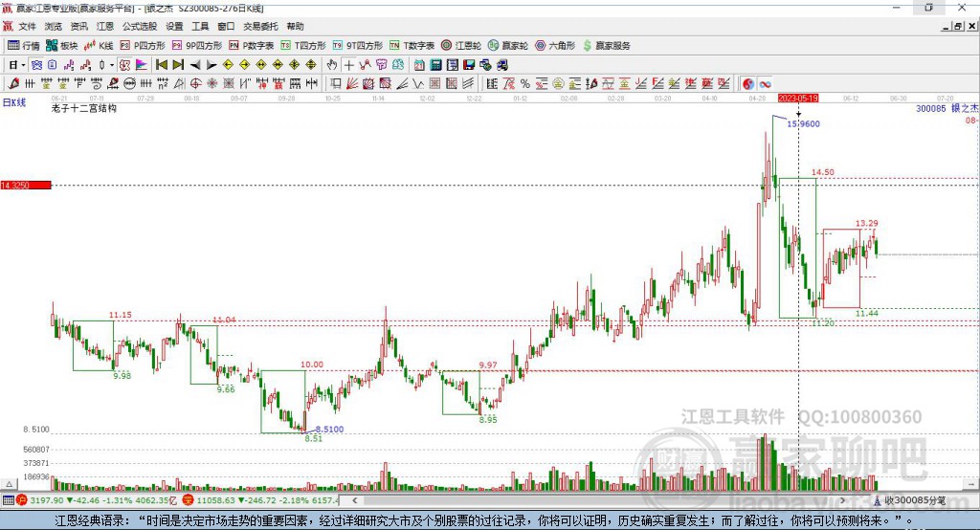
Task: Select the n² square number tool
Action: coord(163,84)
